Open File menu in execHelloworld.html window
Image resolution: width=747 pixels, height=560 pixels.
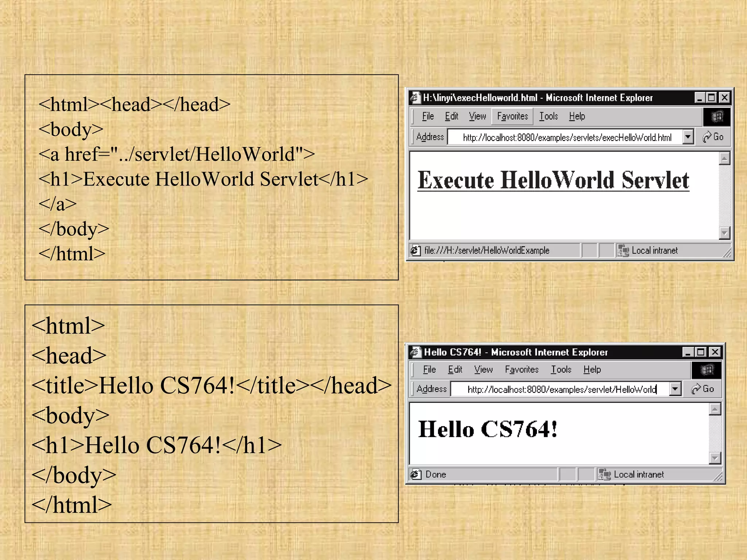428,116
